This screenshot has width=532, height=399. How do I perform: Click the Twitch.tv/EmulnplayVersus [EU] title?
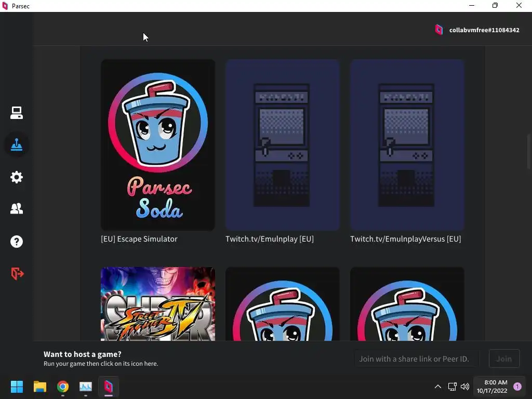(x=405, y=239)
